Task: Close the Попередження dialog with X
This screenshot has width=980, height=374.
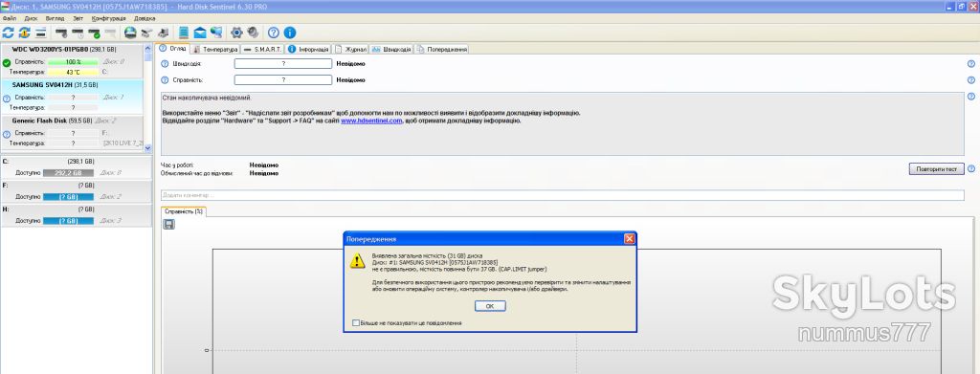Action: [x=630, y=238]
